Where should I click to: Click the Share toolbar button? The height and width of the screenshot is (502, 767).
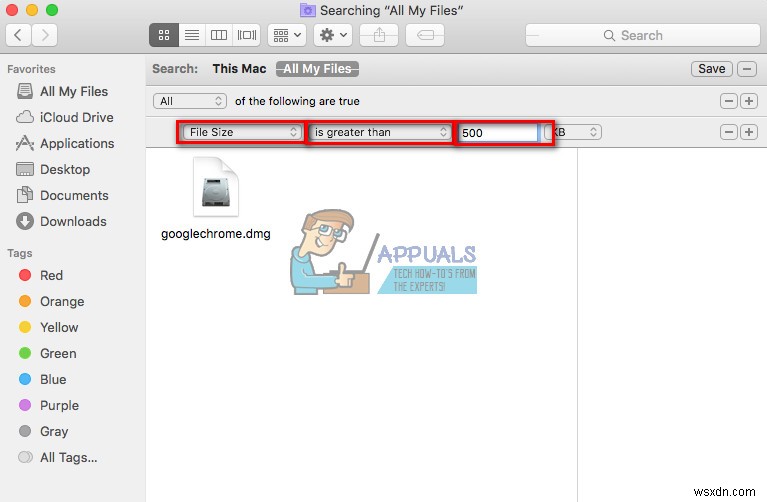[379, 35]
